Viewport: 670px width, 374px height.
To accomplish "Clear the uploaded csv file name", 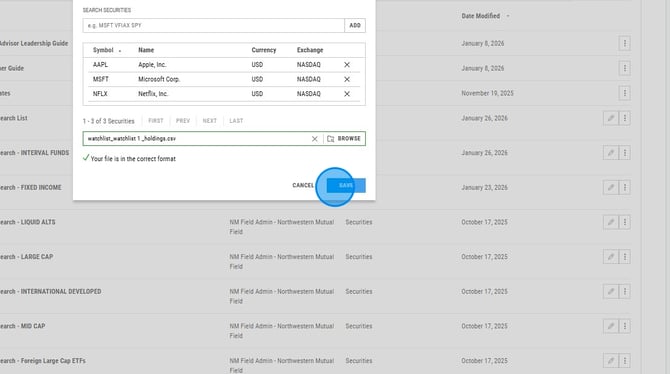I will (314, 139).
